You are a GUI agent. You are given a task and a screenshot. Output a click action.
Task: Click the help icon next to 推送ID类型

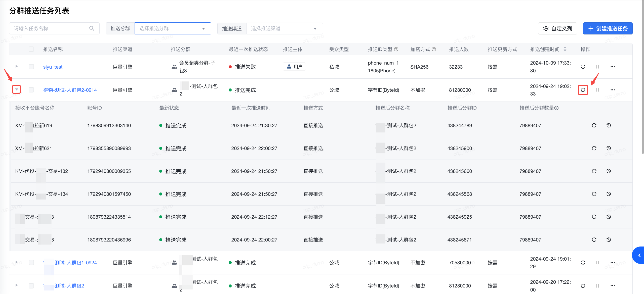pos(396,49)
